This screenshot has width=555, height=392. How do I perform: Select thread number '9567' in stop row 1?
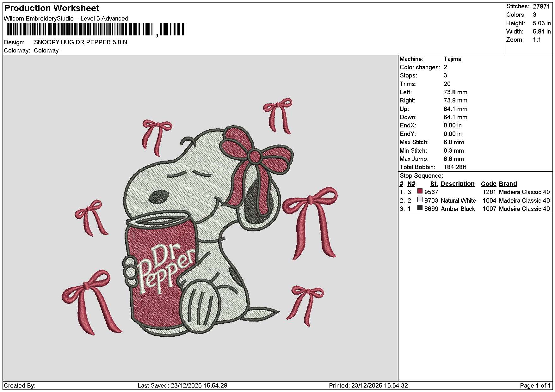pyautogui.click(x=431, y=192)
